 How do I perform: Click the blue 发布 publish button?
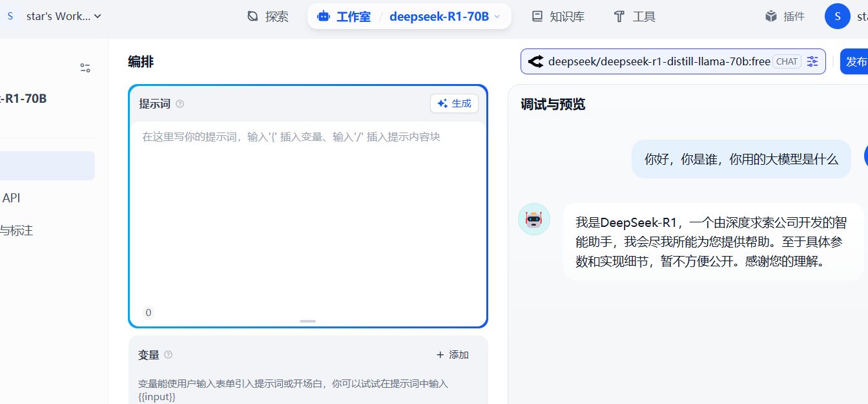click(x=855, y=61)
